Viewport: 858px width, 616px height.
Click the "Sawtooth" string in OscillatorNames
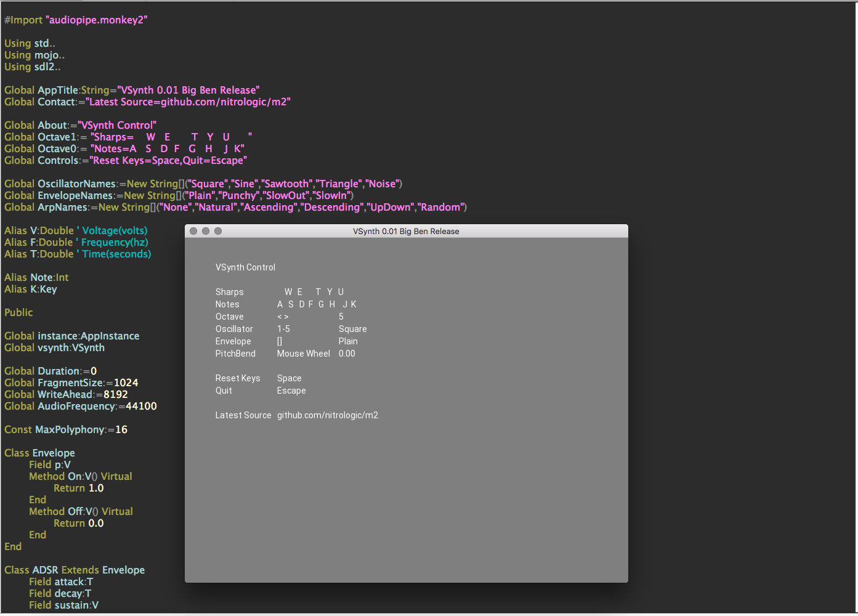[x=286, y=184]
